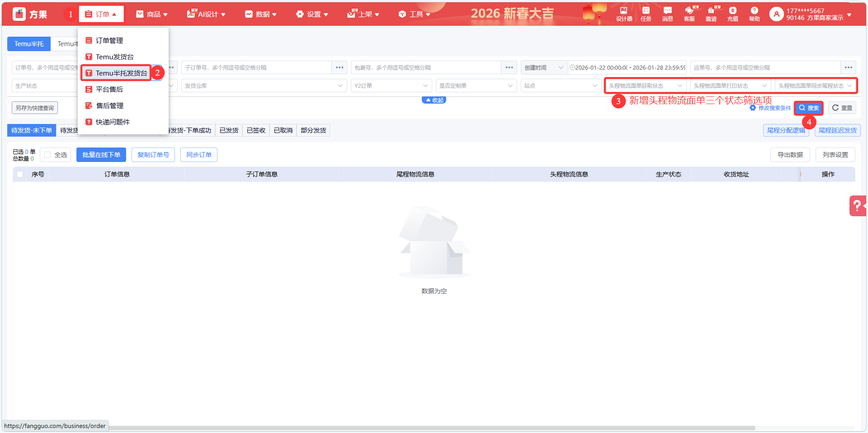Open the 设置 top menu
Screen dimensions: 868x433
point(312,14)
